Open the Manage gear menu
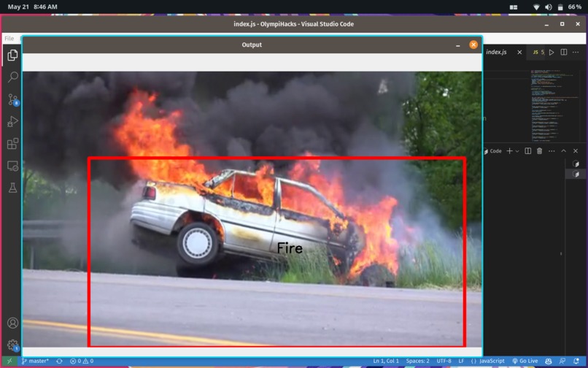Image resolution: width=588 pixels, height=368 pixels. [x=12, y=345]
